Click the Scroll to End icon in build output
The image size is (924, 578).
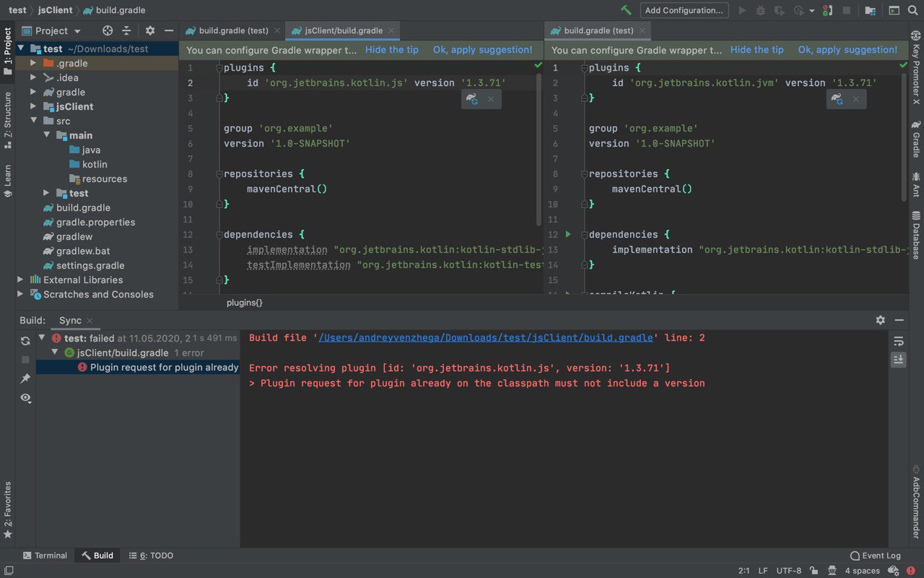click(x=899, y=359)
